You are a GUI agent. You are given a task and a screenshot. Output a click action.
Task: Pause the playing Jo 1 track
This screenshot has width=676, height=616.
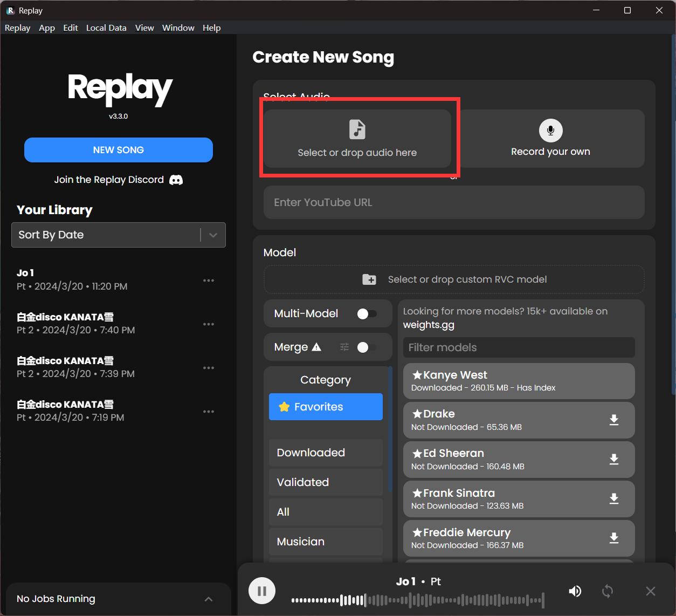pyautogui.click(x=262, y=591)
